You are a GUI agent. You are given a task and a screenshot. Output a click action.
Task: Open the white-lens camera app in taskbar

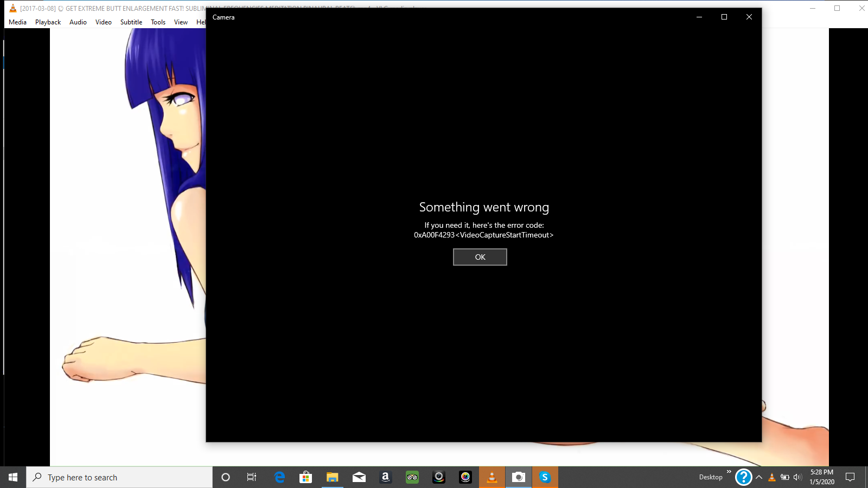(x=439, y=477)
